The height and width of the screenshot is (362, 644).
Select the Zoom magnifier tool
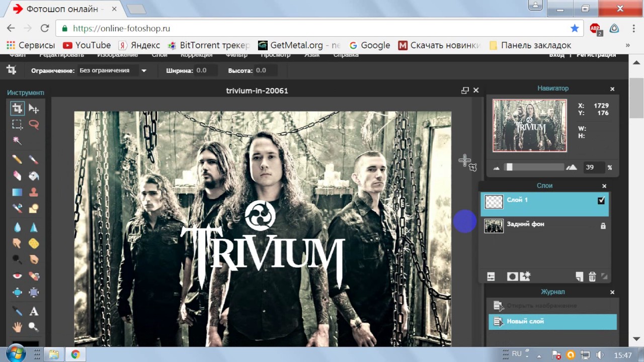click(34, 327)
